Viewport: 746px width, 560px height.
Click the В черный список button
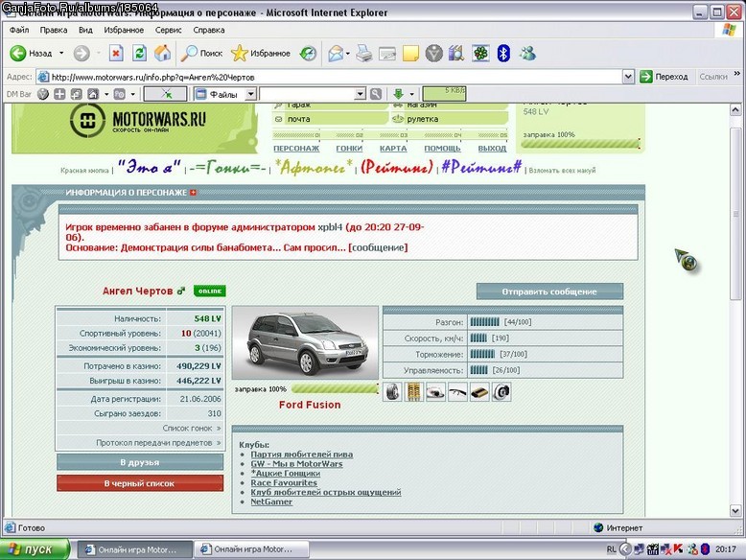[140, 483]
